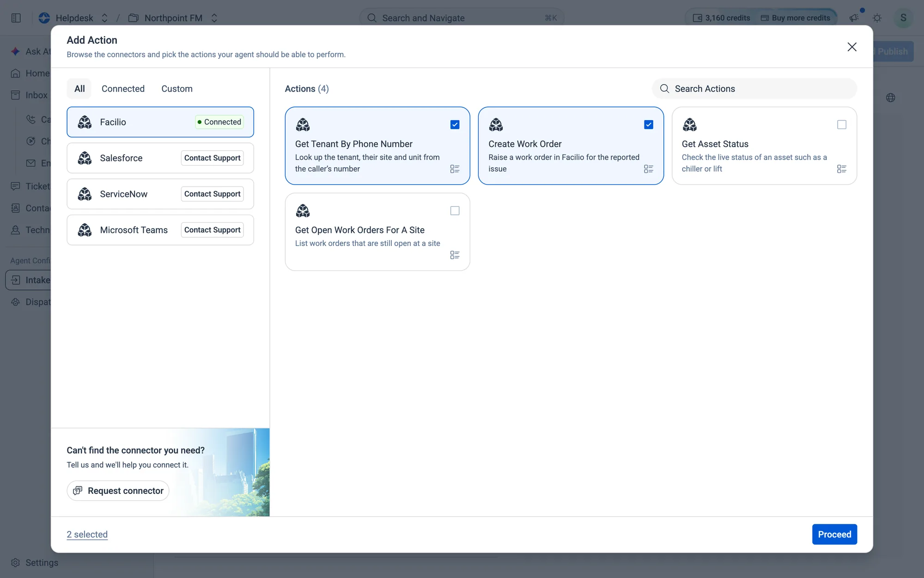Open details icon on Get Tenant By Phone Number
The image size is (924, 578).
click(455, 169)
